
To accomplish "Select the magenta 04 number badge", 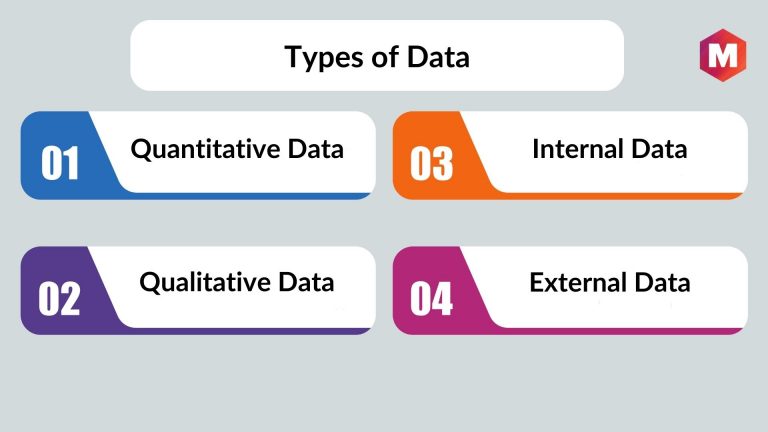I will (432, 298).
